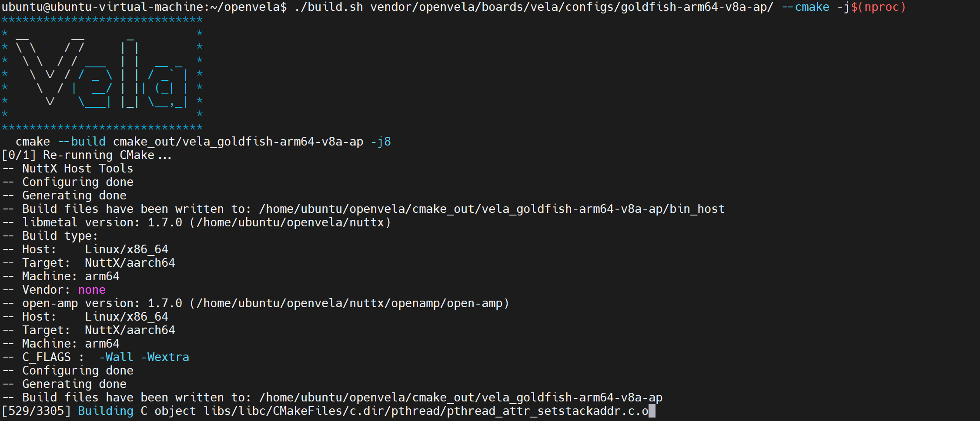The image size is (980, 421).
Task: Click '-- open-amp version: 1.7.0' line
Action: click(256, 304)
